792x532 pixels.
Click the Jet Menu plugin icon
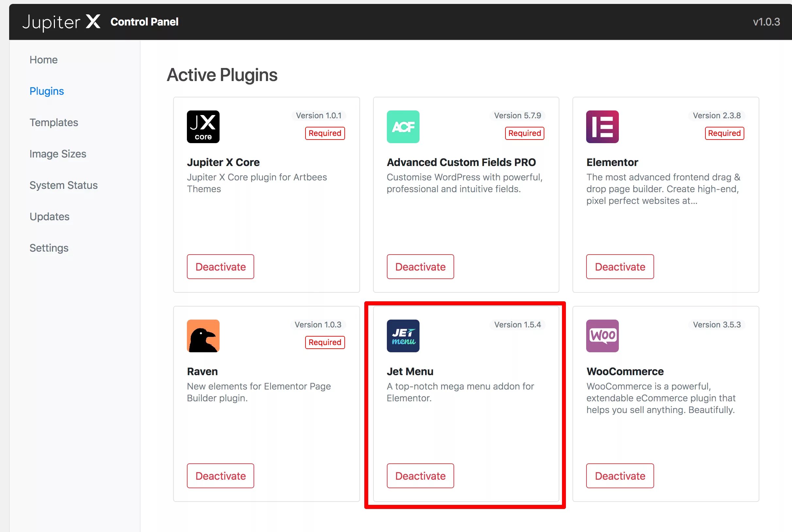[403, 336]
